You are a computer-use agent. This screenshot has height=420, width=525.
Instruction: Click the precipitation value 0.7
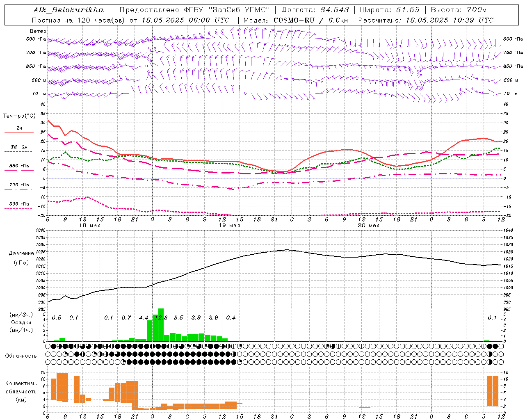tap(126, 318)
